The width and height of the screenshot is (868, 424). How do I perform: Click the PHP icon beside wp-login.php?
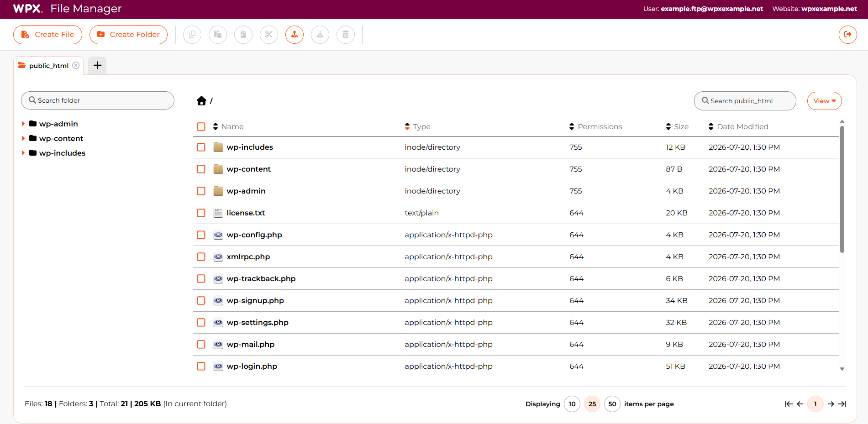click(x=218, y=366)
